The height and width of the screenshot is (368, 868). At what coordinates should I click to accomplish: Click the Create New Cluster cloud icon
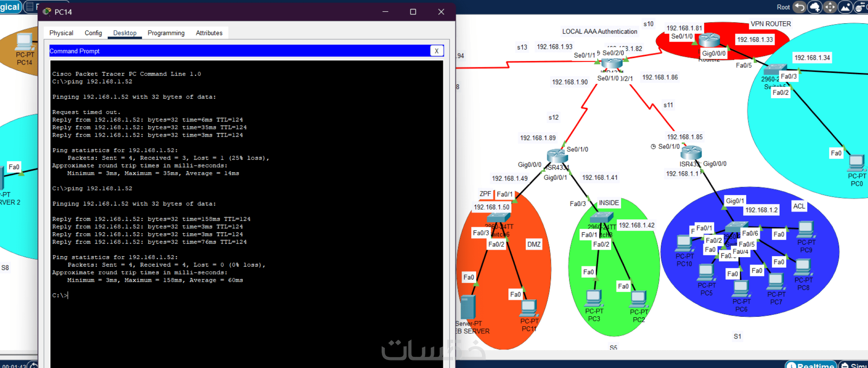click(815, 7)
